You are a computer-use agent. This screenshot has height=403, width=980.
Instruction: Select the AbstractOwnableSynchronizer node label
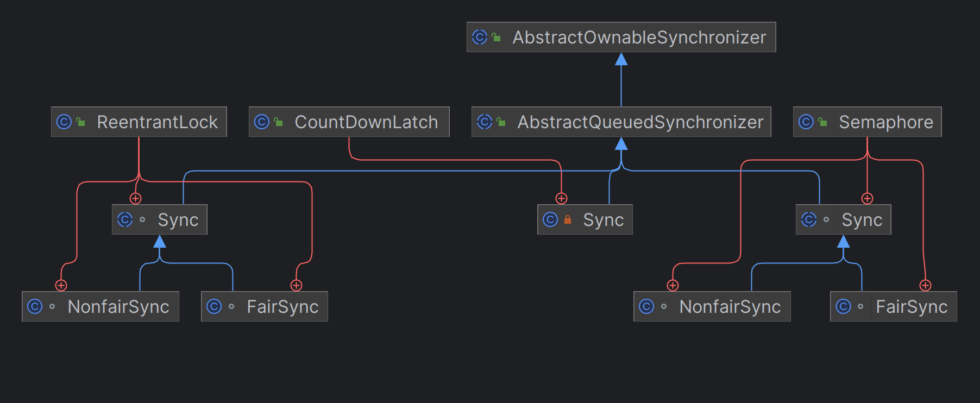coord(639,37)
